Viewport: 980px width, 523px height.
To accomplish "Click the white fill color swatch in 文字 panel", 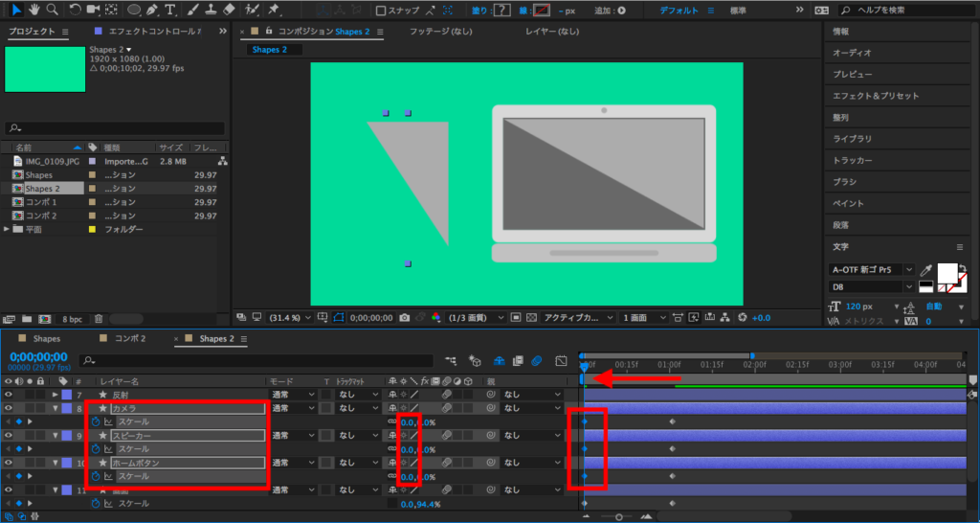I will coord(947,272).
